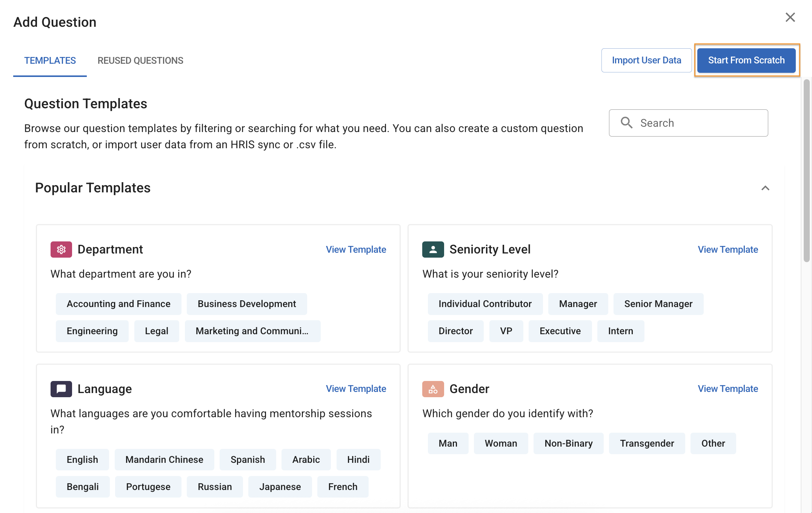Open View Template for Seniority Level
Screen dimensions: 812x513
[727, 250]
